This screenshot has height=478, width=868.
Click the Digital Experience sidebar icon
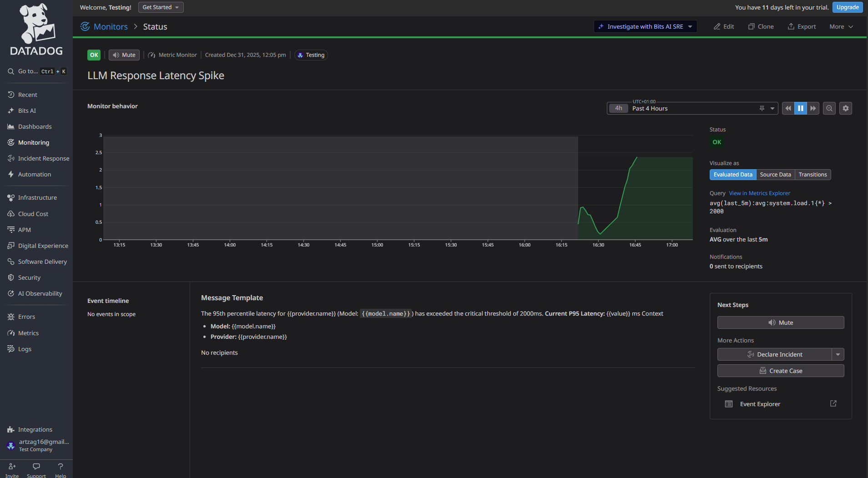tap(11, 246)
